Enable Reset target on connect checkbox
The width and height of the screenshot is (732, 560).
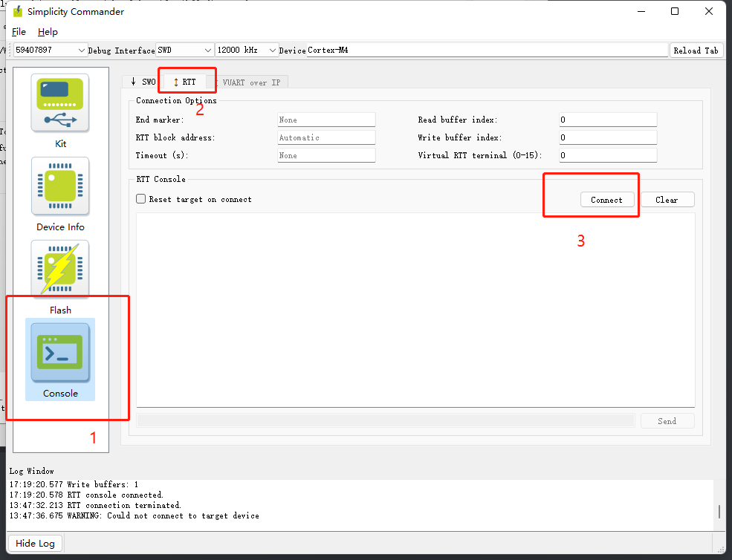(x=141, y=199)
